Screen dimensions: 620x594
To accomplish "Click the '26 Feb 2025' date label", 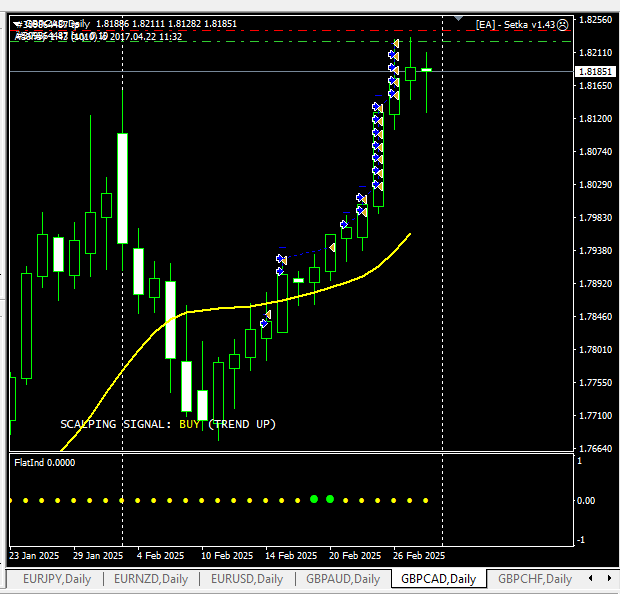I will [419, 556].
